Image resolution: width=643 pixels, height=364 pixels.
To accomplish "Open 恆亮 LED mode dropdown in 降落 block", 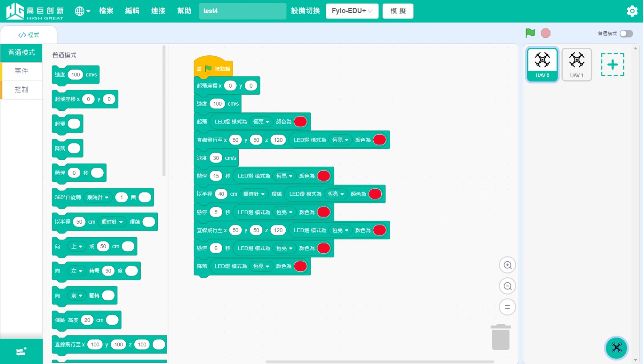I will (261, 266).
